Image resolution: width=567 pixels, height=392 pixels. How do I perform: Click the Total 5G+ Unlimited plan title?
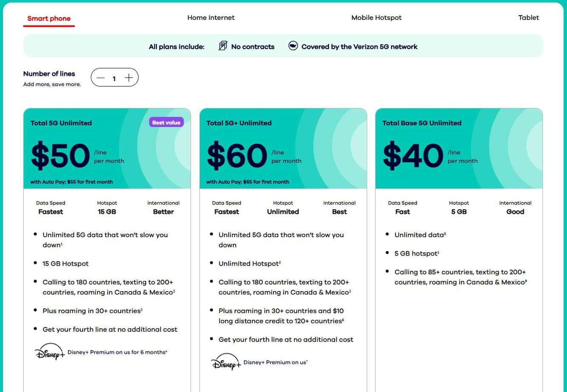(x=239, y=123)
